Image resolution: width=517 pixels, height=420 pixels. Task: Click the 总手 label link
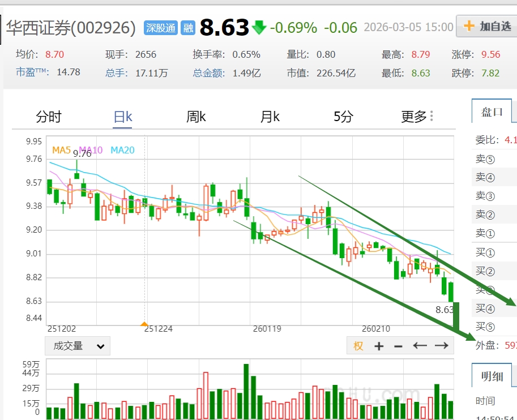coord(117,73)
